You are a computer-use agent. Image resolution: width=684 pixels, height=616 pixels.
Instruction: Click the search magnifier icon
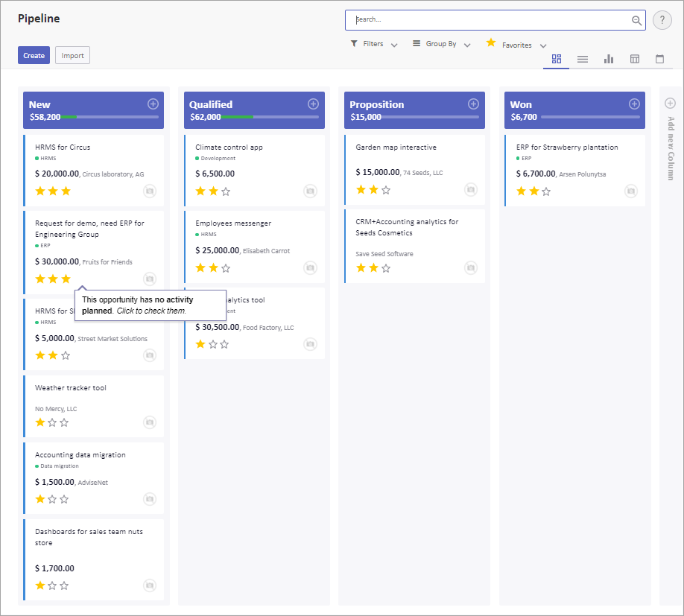636,21
